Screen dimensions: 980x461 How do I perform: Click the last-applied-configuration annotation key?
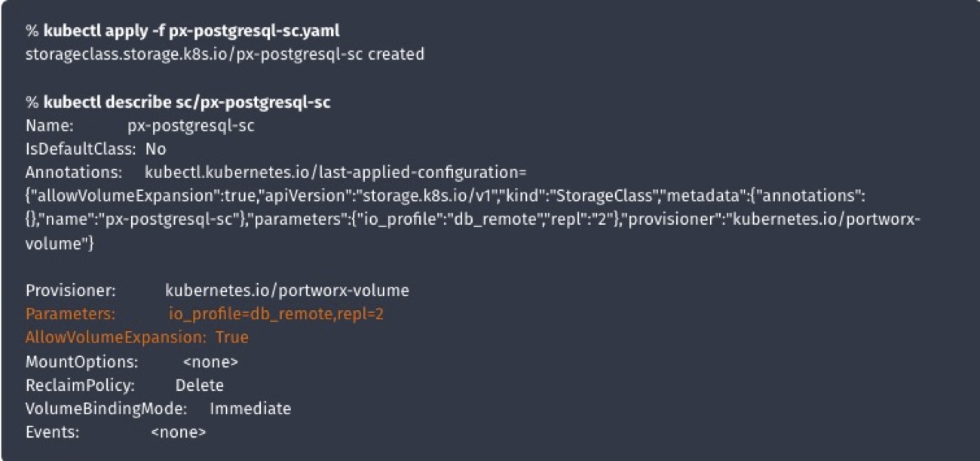click(x=330, y=172)
